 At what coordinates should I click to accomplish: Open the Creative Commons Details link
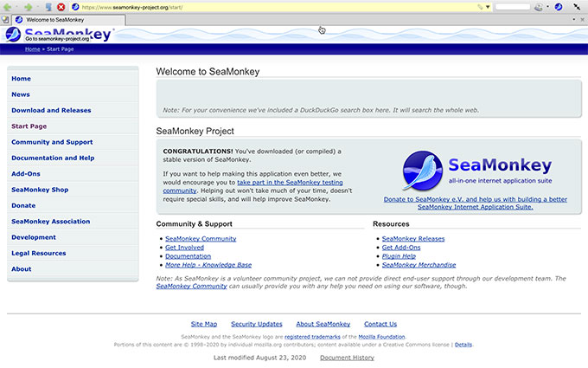point(463,345)
